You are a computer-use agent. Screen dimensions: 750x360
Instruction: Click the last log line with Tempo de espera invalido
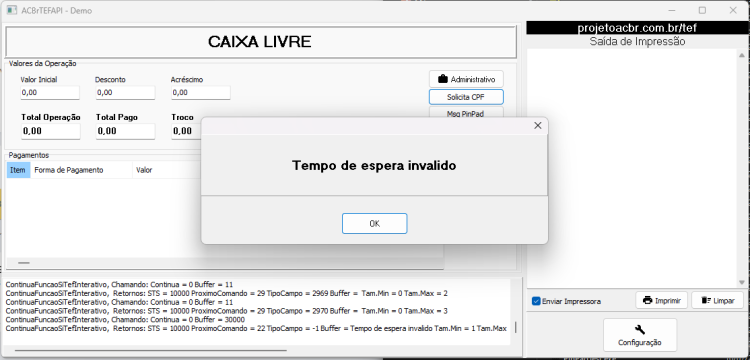click(256, 328)
